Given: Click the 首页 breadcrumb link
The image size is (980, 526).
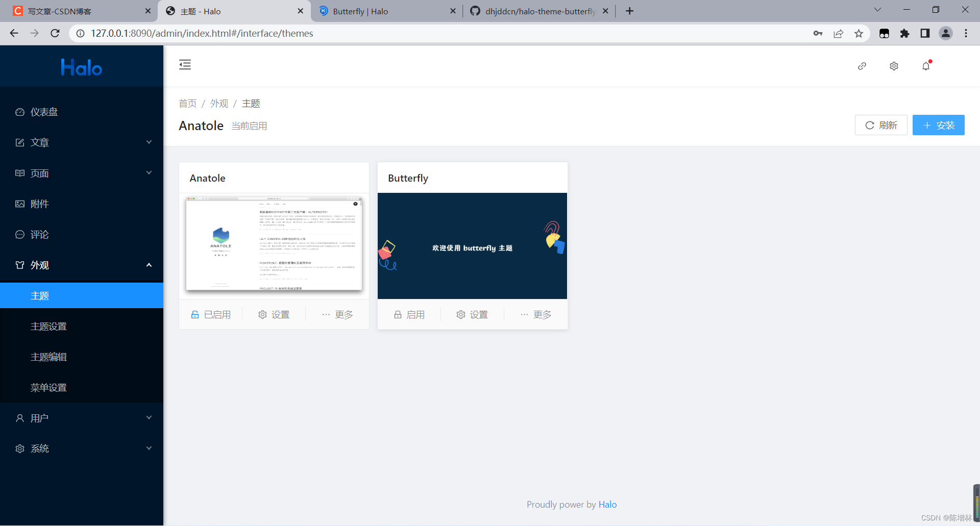Looking at the screenshot, I should [187, 104].
